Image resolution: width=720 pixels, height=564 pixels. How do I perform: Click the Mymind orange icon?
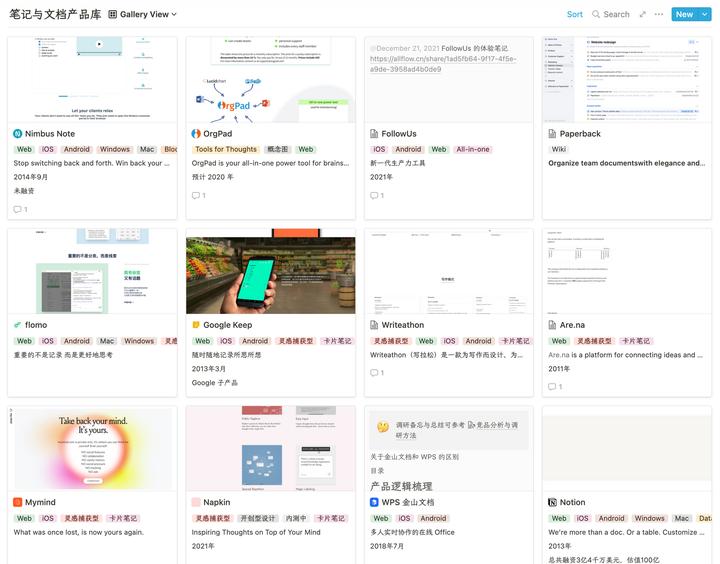pos(17,502)
